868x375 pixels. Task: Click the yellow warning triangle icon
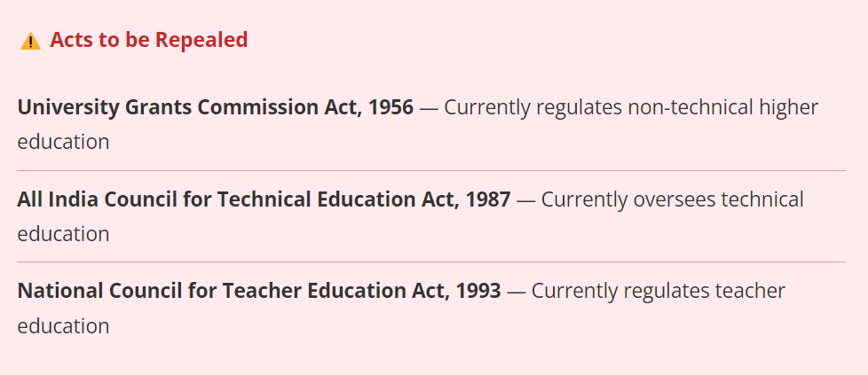tap(31, 41)
